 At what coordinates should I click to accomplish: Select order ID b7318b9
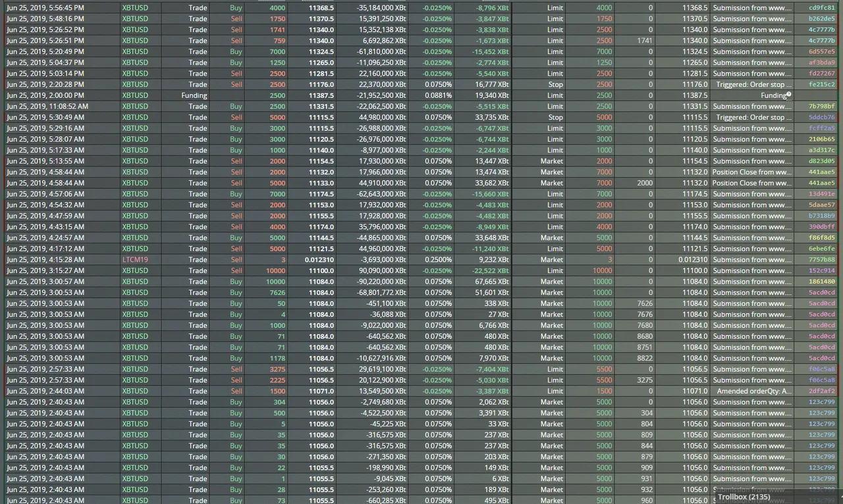click(821, 216)
